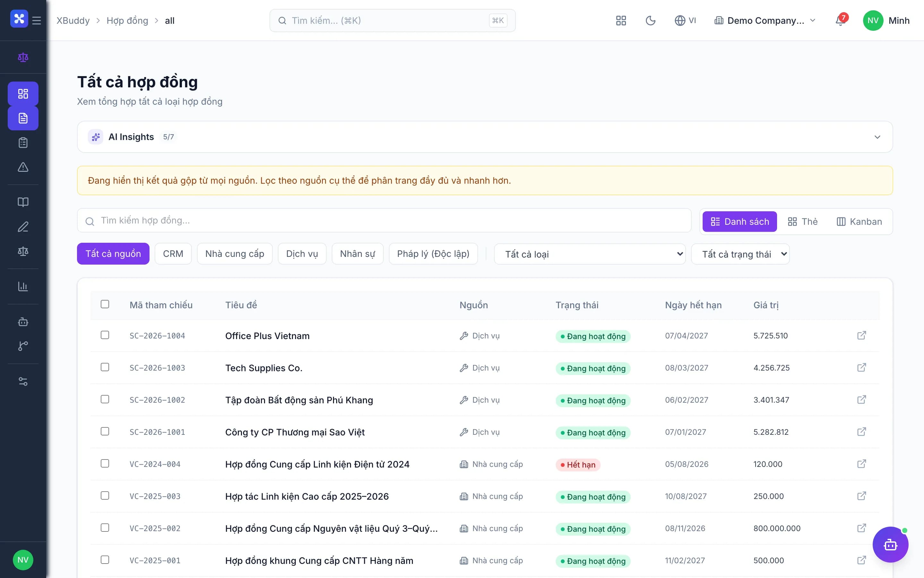Click the 800.000.000 value cell
The image size is (924, 578).
point(777,528)
